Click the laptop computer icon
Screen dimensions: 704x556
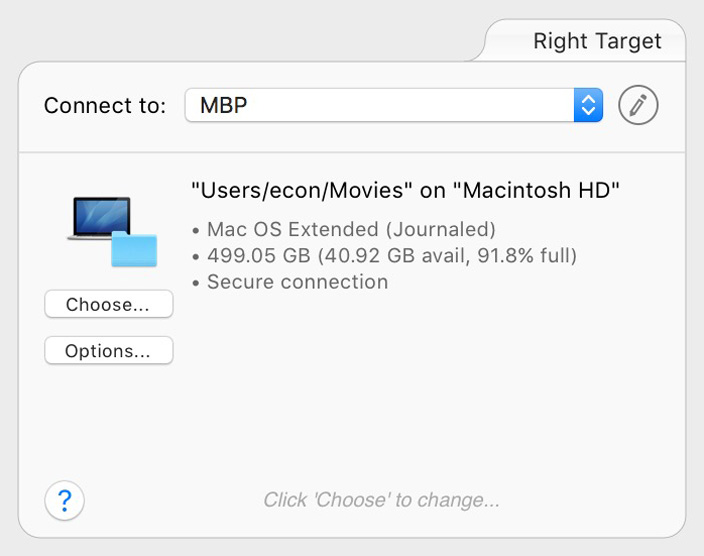(101, 218)
